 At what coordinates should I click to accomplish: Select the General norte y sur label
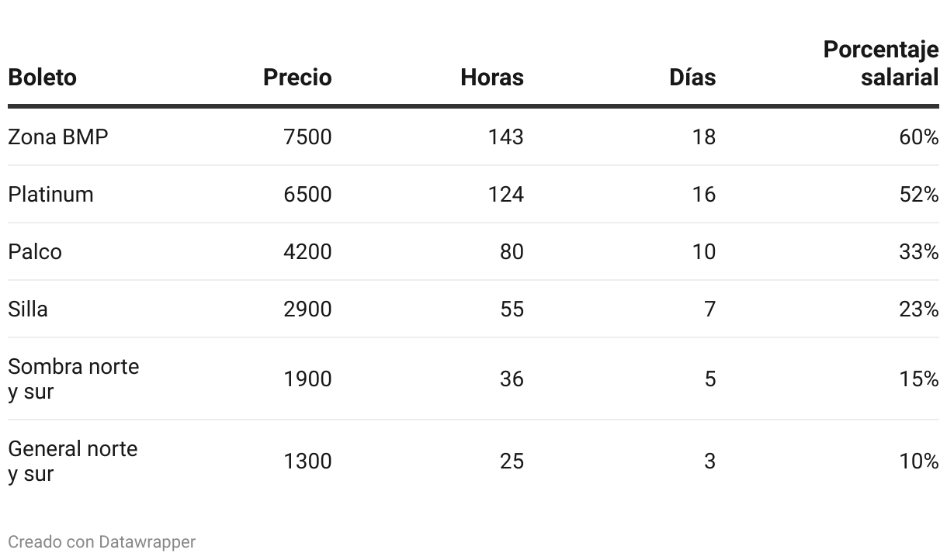click(72, 461)
